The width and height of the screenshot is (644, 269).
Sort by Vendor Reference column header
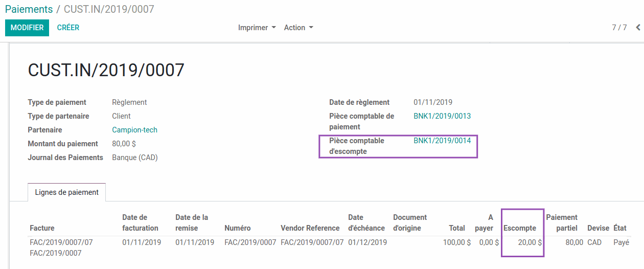pyautogui.click(x=310, y=228)
